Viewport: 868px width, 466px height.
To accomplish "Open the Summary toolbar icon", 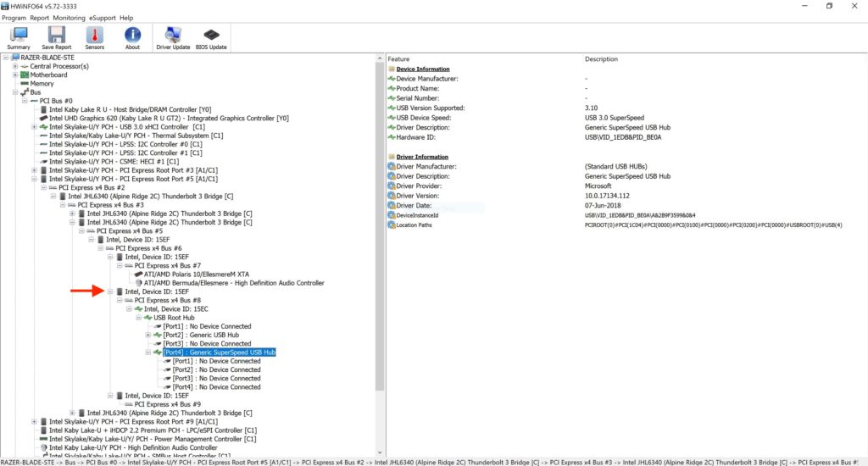I will (19, 36).
